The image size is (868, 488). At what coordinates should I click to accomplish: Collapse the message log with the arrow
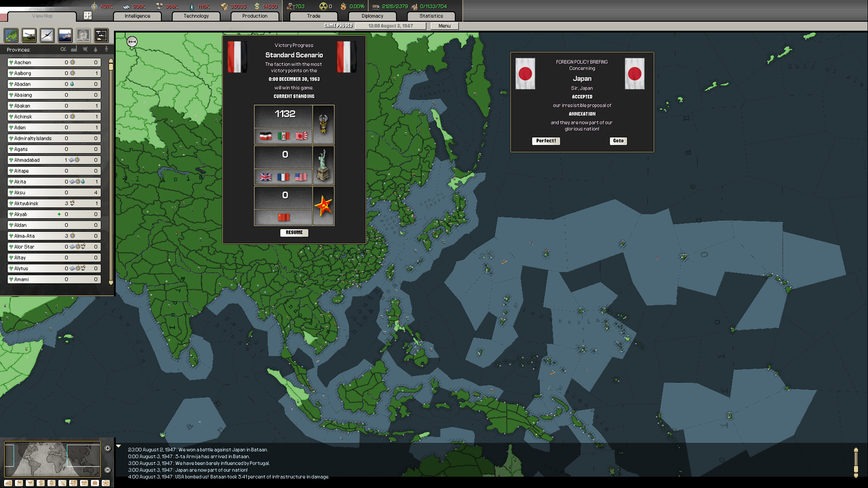click(x=119, y=447)
